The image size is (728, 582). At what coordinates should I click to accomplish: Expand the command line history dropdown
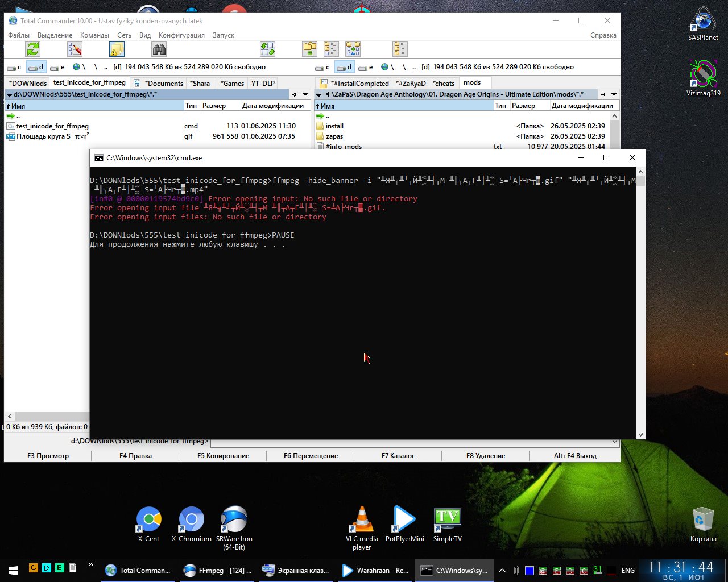click(614, 442)
